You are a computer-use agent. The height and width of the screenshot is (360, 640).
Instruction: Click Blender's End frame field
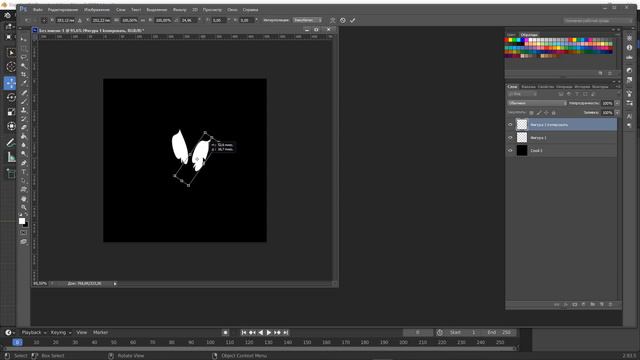(501, 332)
